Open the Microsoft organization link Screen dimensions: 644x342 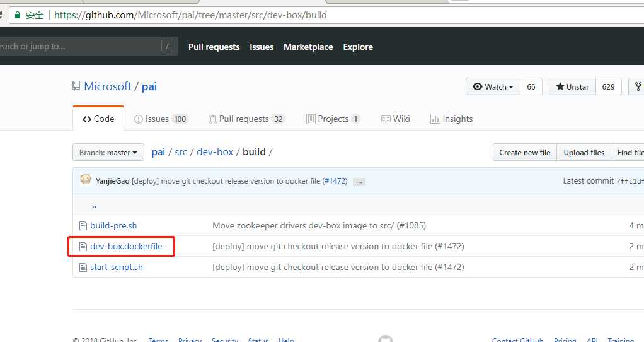[108, 86]
